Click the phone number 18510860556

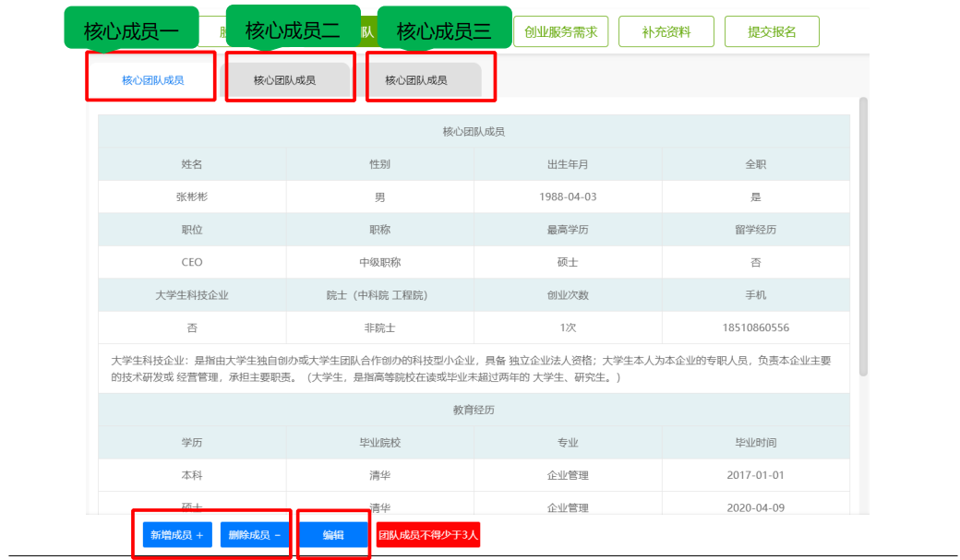(755, 328)
